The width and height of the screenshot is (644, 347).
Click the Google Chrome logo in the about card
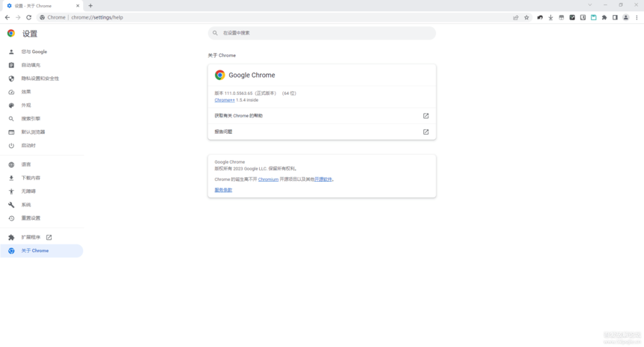pyautogui.click(x=219, y=75)
